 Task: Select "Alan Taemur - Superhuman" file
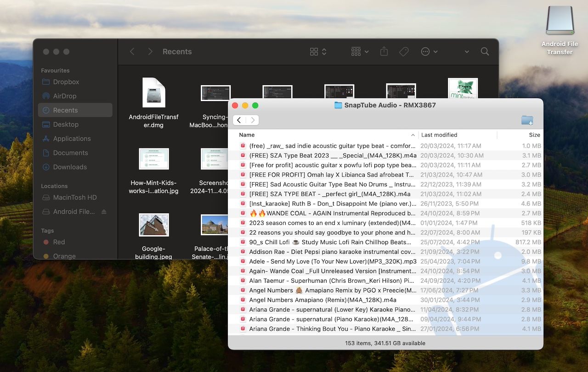385,281
